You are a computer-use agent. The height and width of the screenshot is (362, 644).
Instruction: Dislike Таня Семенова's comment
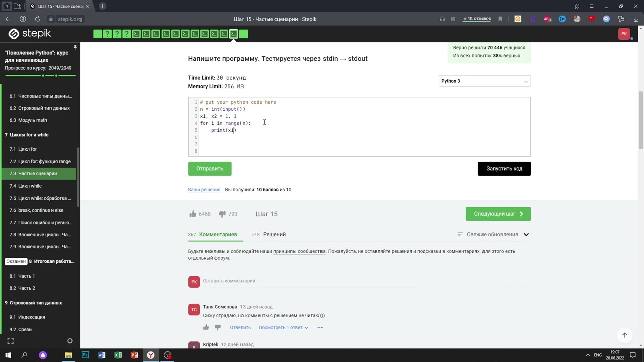coord(218,327)
